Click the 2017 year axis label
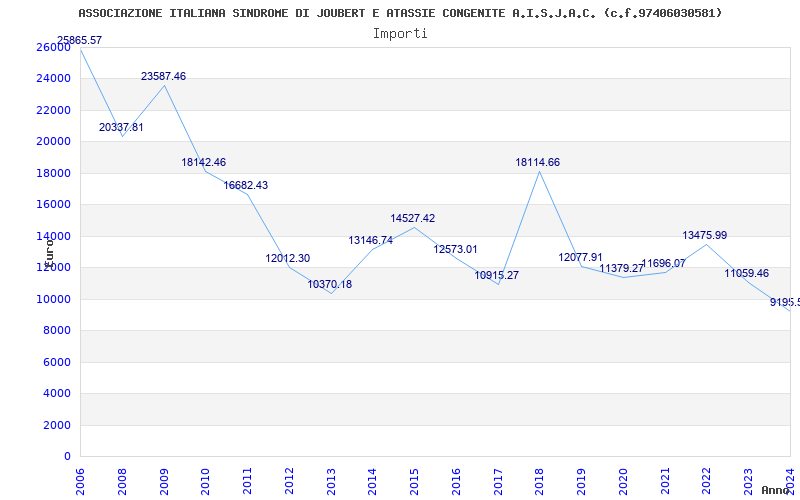Image resolution: width=800 pixels, height=500 pixels. (498, 482)
